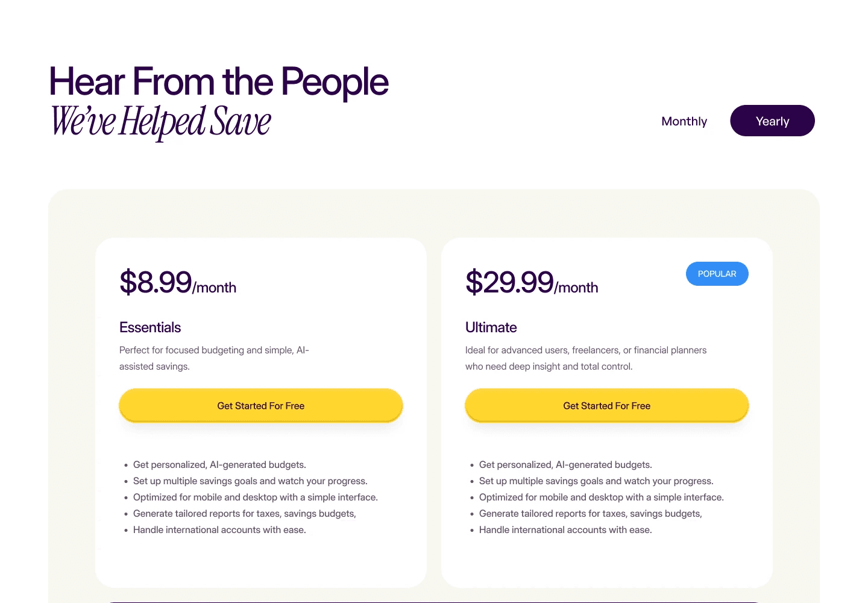
Task: Click the Ultimate plan description text
Action: 585,358
